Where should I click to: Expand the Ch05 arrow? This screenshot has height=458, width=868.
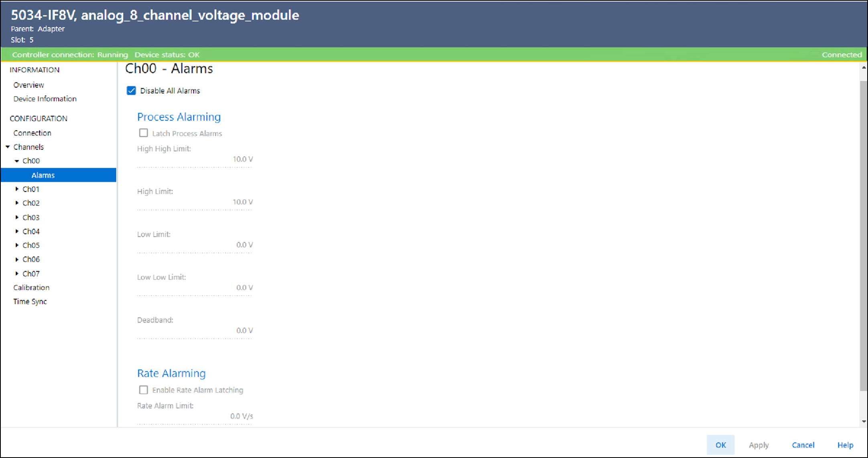(x=17, y=245)
